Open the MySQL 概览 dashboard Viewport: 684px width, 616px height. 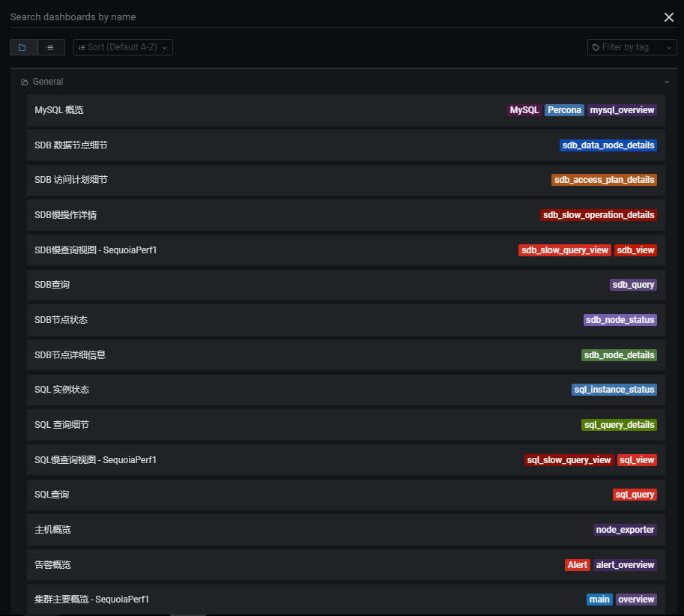(x=60, y=110)
